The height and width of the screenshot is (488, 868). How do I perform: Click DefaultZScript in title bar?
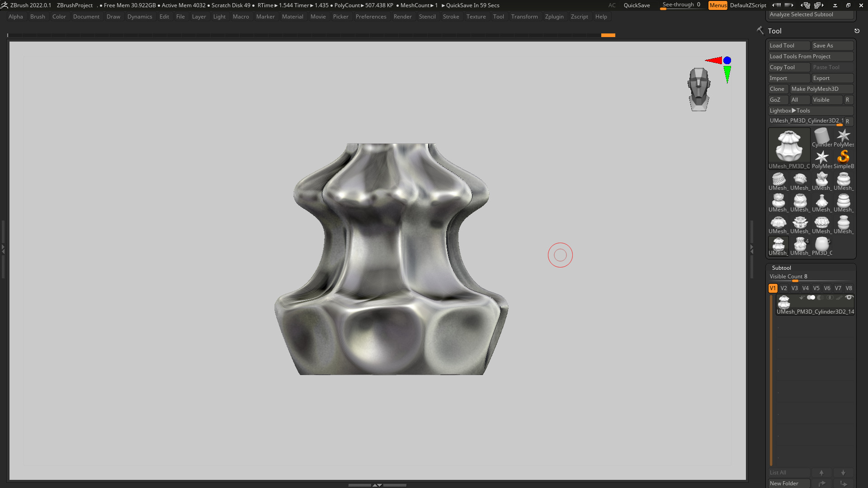click(748, 5)
